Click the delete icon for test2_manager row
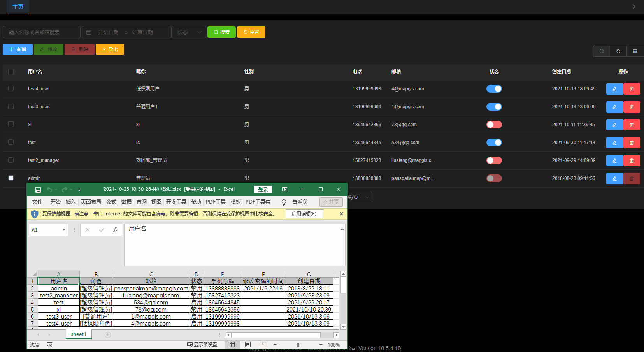 [x=632, y=160]
